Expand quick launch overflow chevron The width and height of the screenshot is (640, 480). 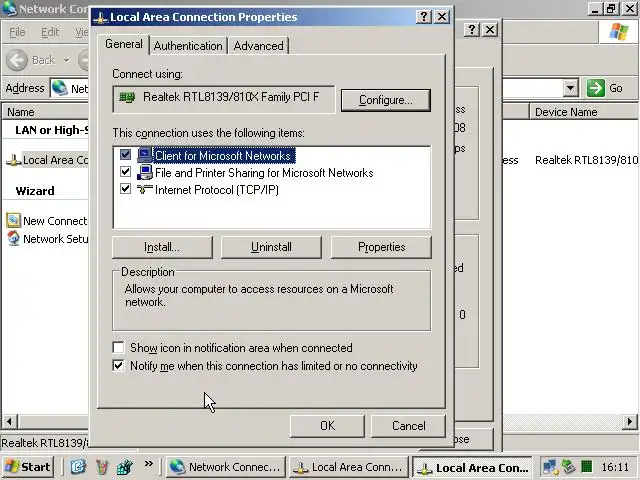point(149,463)
